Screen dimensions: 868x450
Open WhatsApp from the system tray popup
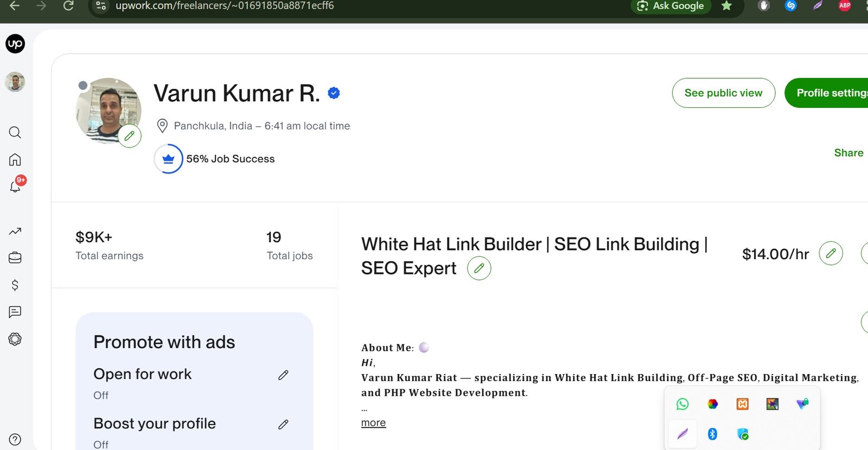pyautogui.click(x=682, y=404)
